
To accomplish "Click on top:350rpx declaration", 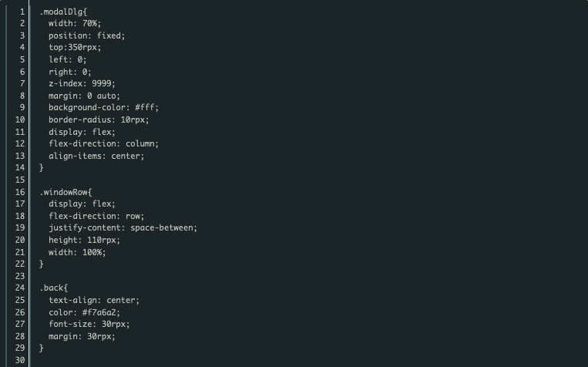I will pos(75,47).
